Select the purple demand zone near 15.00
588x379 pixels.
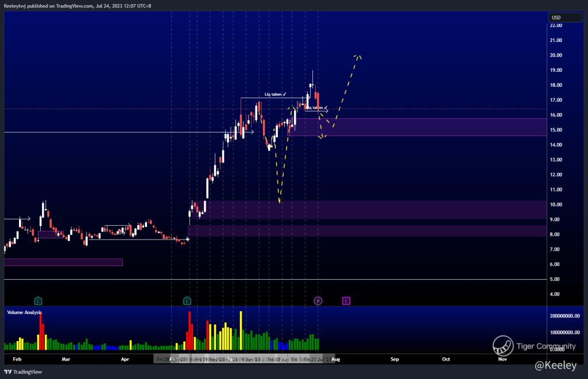(417, 127)
